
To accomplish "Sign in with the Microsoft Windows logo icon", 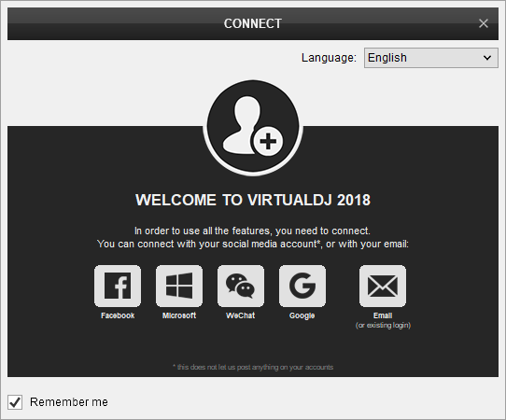I will click(179, 286).
